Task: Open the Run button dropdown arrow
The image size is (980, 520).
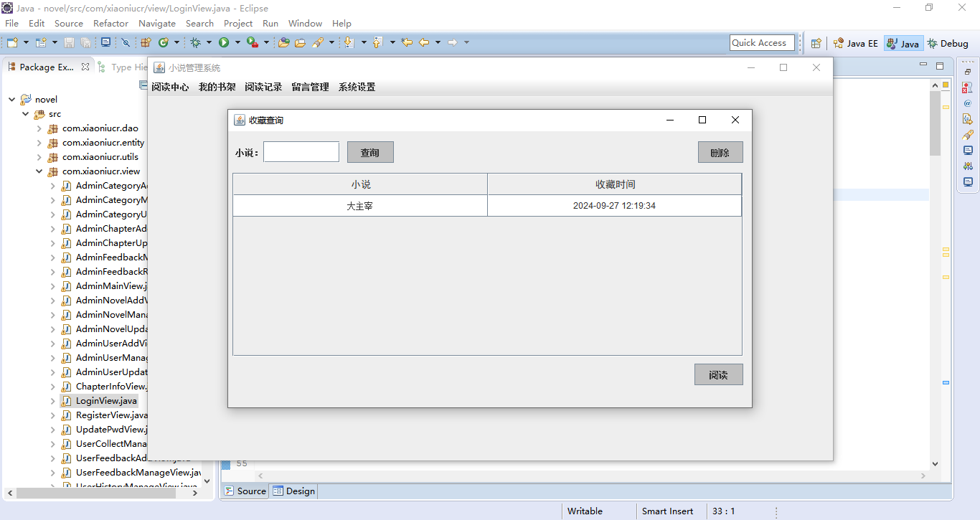Action: (x=237, y=43)
